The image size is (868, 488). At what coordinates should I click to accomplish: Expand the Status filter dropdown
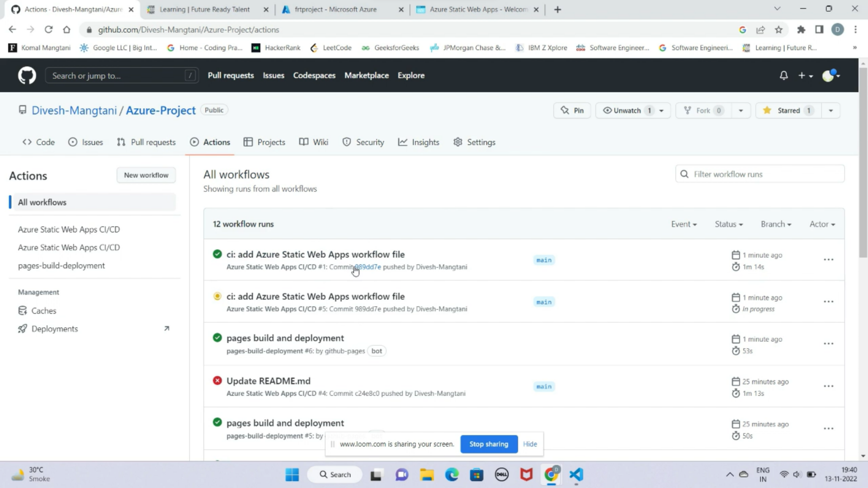(728, 224)
